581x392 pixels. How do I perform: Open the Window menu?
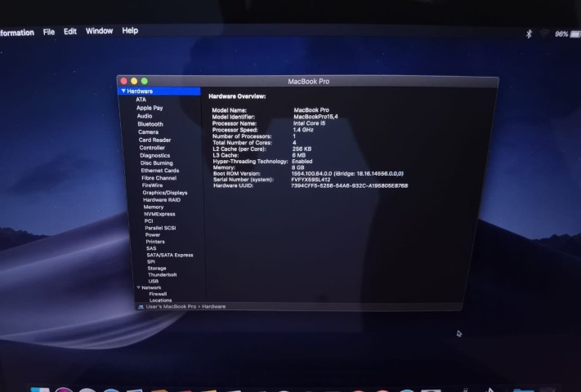pos(99,31)
